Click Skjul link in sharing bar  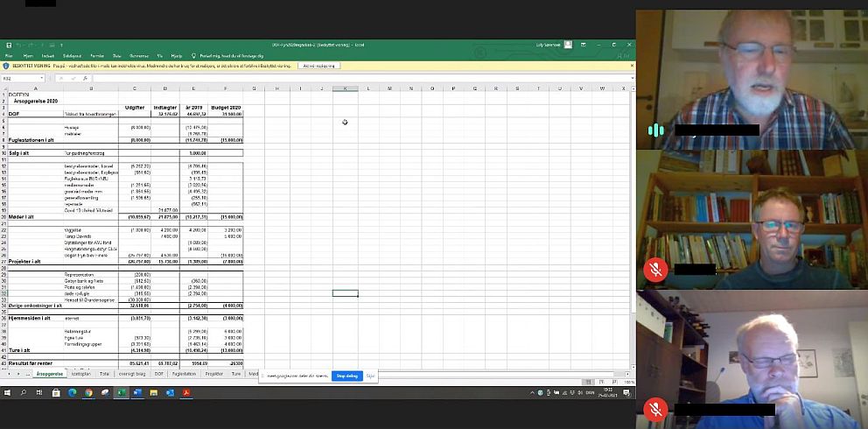(x=370, y=376)
